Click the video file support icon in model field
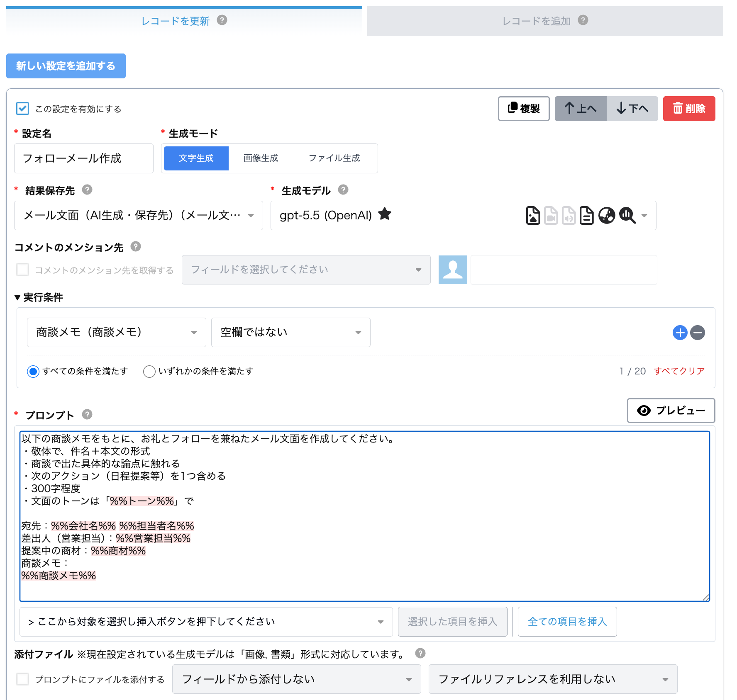The height and width of the screenshot is (700, 737). click(x=551, y=215)
